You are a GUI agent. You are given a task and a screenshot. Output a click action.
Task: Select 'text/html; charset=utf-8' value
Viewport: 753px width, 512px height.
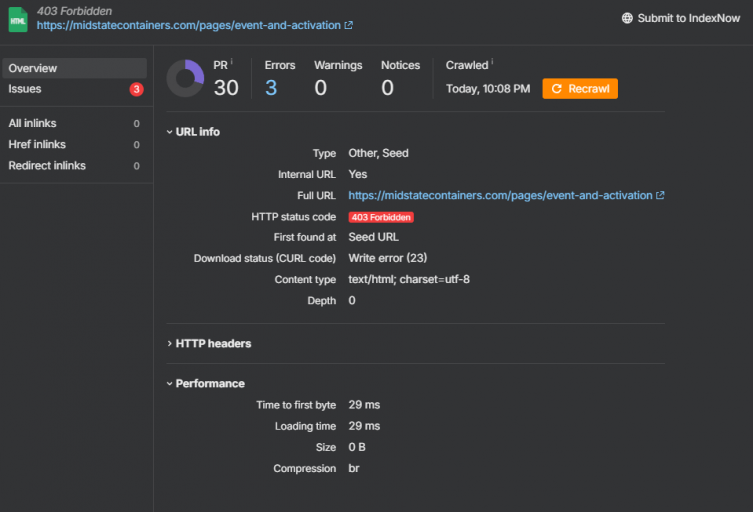coord(409,279)
